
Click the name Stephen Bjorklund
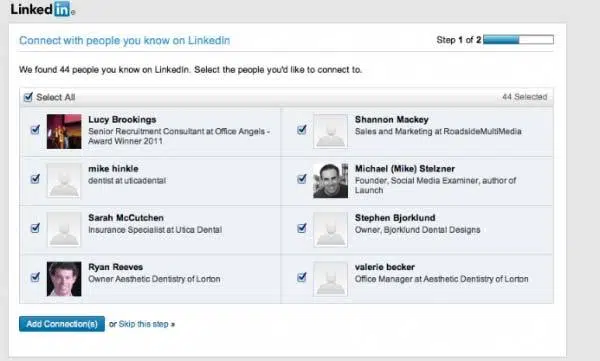point(395,218)
